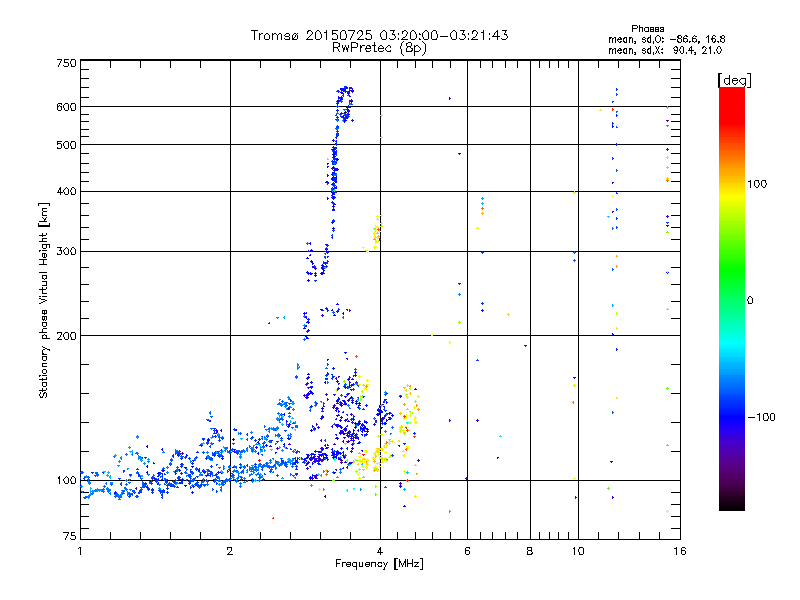The image size is (800, 600).
Task: Click the 'mean, sd,X: 90.4, 21.0' line
Action: [x=665, y=50]
